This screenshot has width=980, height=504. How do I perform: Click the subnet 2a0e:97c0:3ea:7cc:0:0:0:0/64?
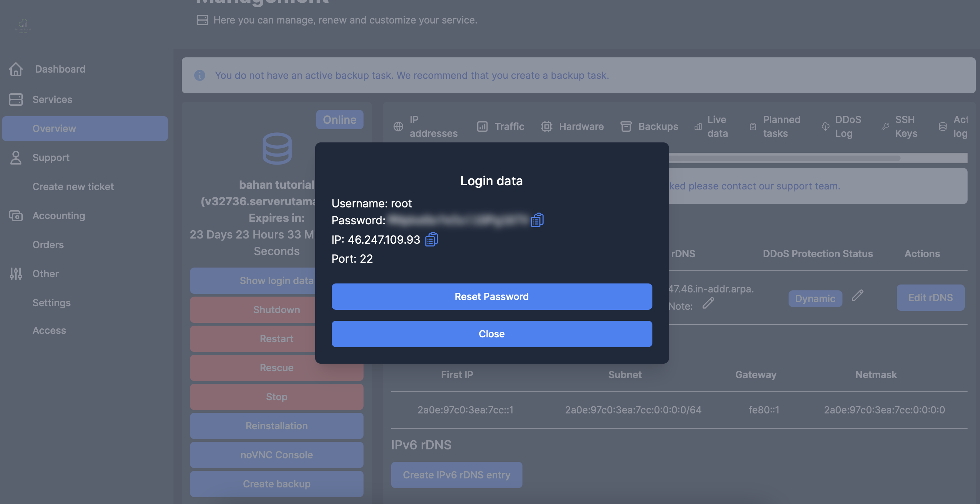pos(633,410)
